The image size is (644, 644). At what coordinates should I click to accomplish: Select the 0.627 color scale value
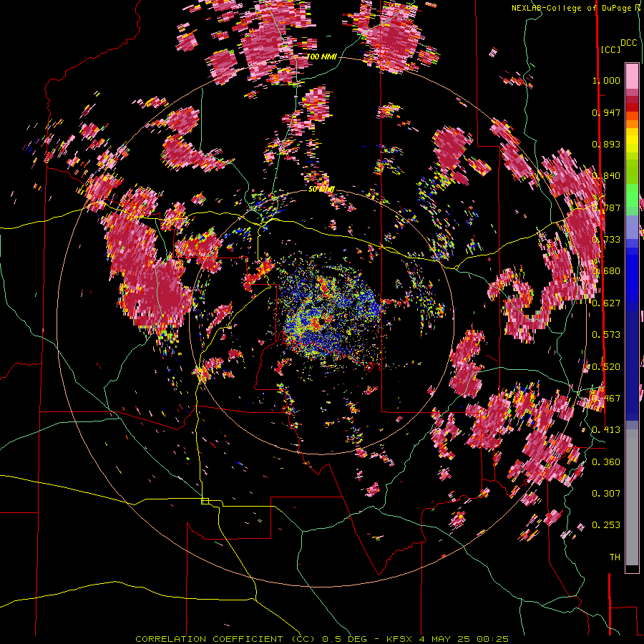pyautogui.click(x=606, y=303)
